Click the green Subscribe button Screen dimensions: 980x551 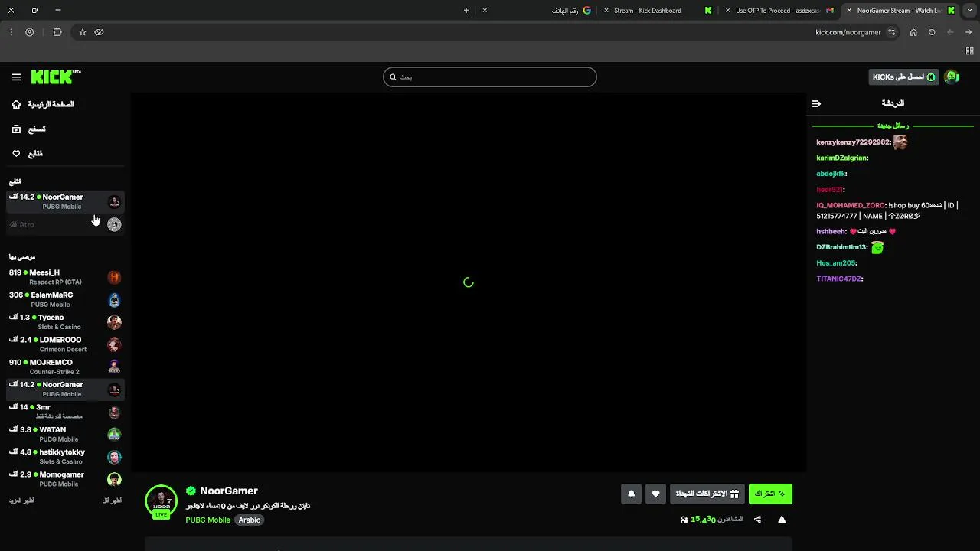pyautogui.click(x=770, y=494)
